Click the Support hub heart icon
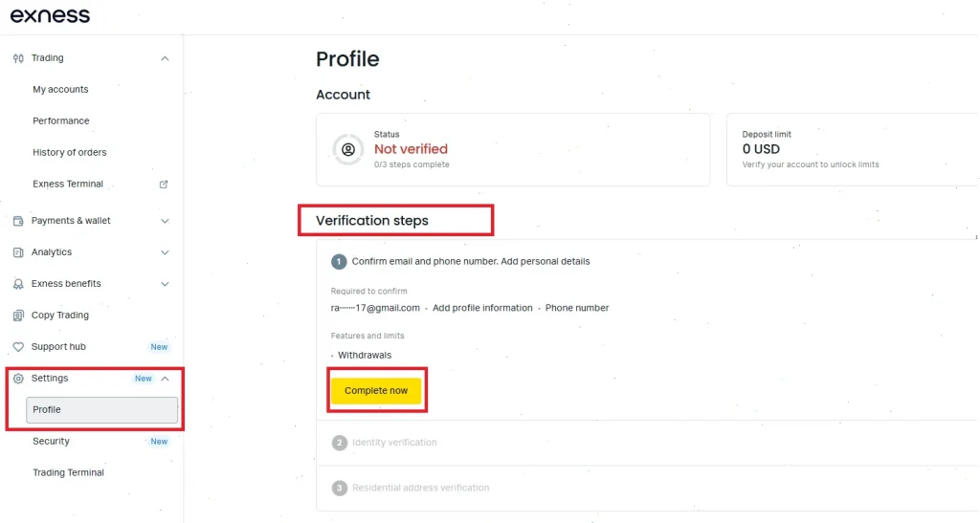Image resolution: width=980 pixels, height=523 pixels. click(18, 347)
